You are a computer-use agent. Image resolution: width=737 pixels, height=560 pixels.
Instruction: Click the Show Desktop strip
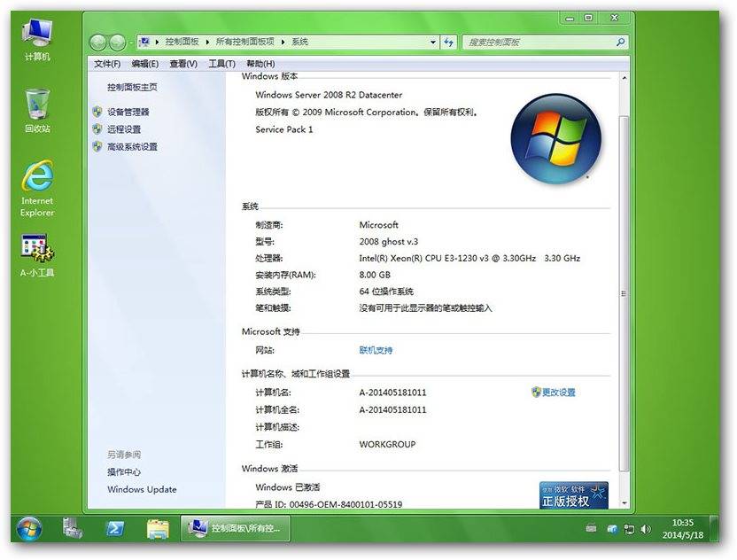pos(714,528)
